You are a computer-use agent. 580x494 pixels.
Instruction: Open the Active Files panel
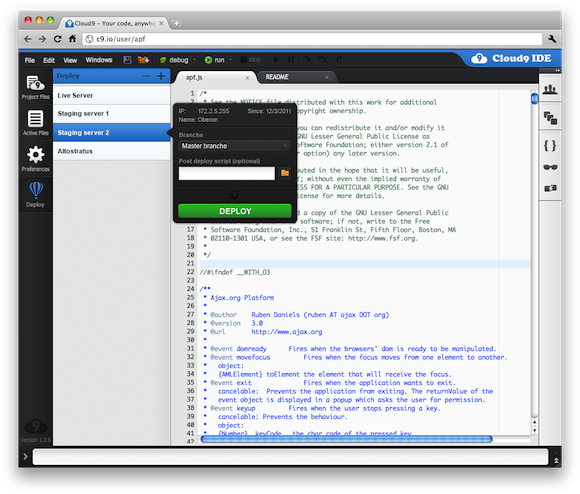coord(35,123)
